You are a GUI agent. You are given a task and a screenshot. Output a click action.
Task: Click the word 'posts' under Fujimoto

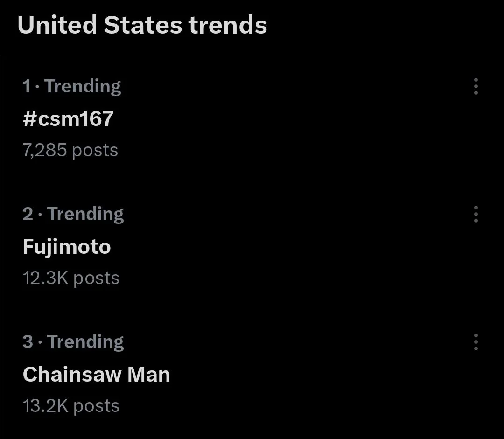(97, 279)
